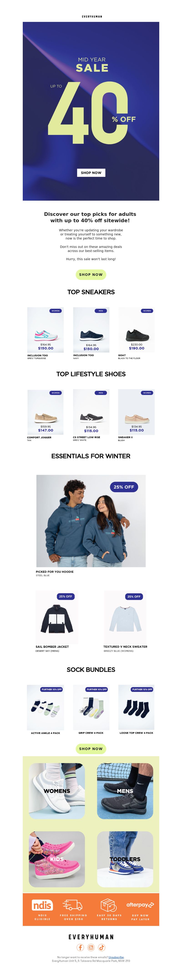Open the Kids category tile
The image size is (182, 980).
coord(57,859)
